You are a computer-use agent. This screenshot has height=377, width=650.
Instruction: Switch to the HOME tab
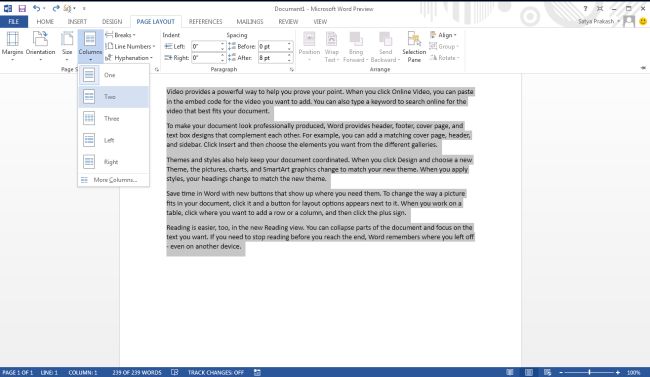click(x=45, y=22)
